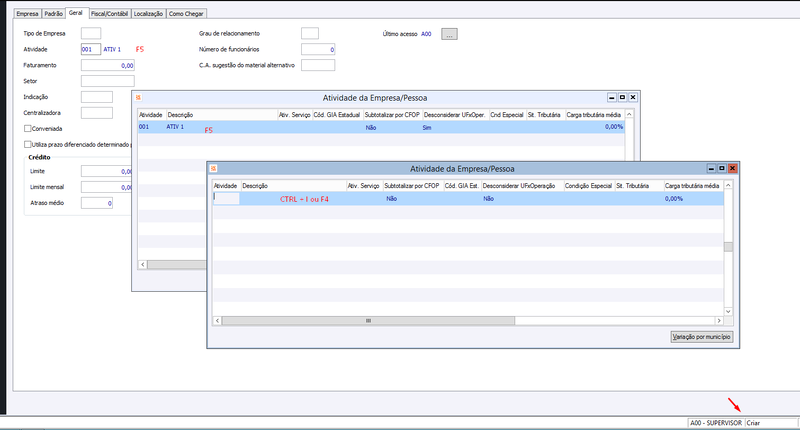800x430 pixels.
Task: Click the Número de funcionários field
Action: coord(318,49)
